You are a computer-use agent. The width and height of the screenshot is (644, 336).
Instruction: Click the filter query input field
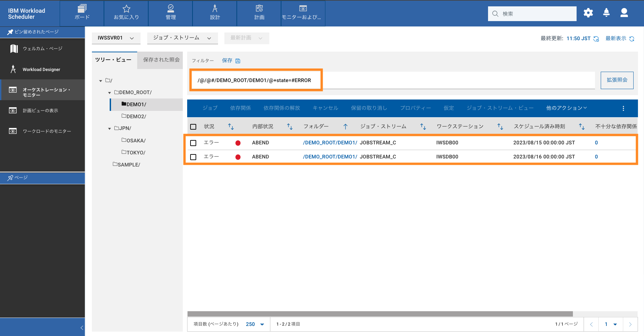393,80
